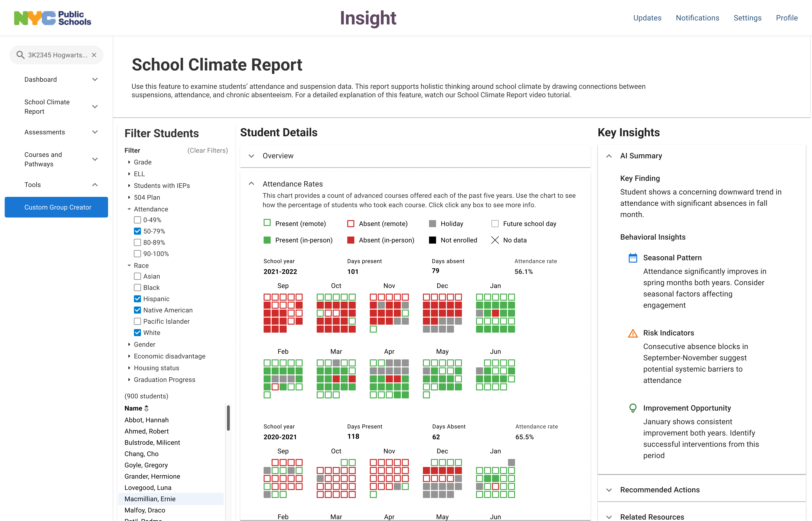Open the Notifications menu item
Screen dimensions: 812x521
697,18
